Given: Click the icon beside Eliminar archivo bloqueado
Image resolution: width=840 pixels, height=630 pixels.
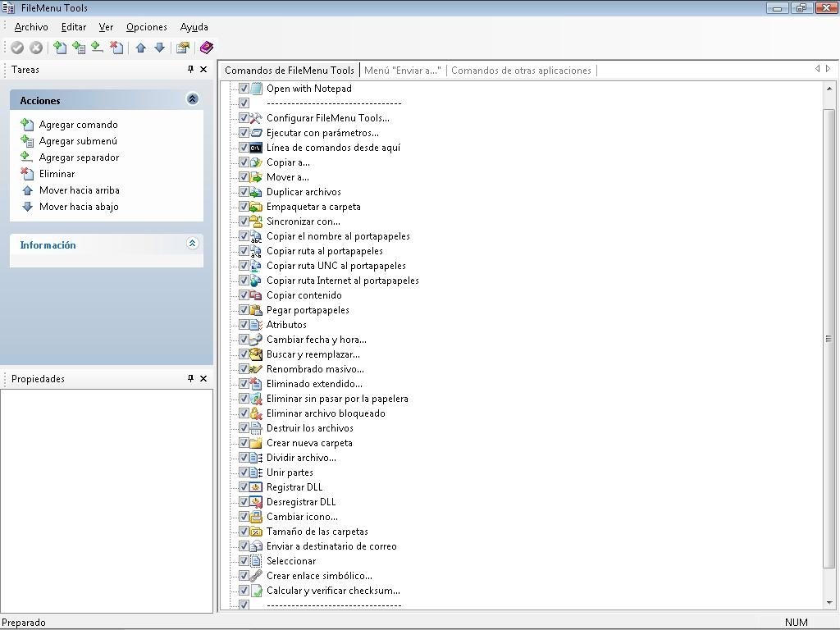Looking at the screenshot, I should [256, 413].
